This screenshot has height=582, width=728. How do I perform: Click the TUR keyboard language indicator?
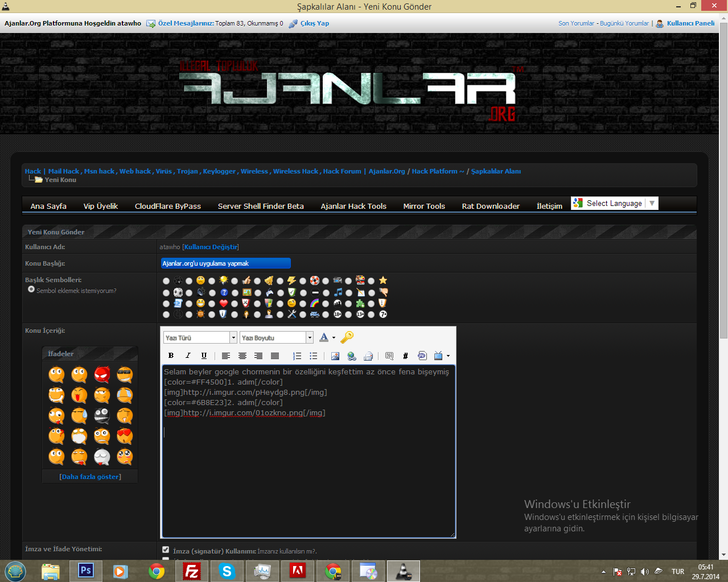click(678, 572)
